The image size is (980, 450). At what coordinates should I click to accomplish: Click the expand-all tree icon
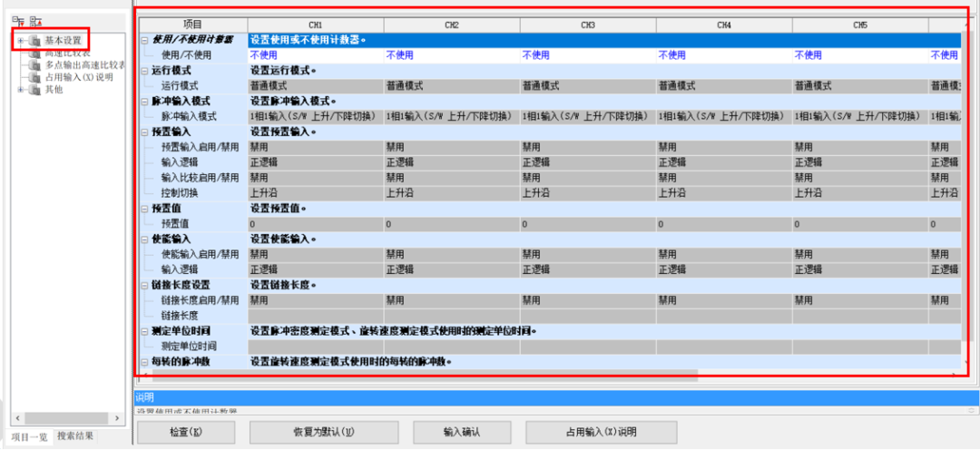click(x=18, y=20)
